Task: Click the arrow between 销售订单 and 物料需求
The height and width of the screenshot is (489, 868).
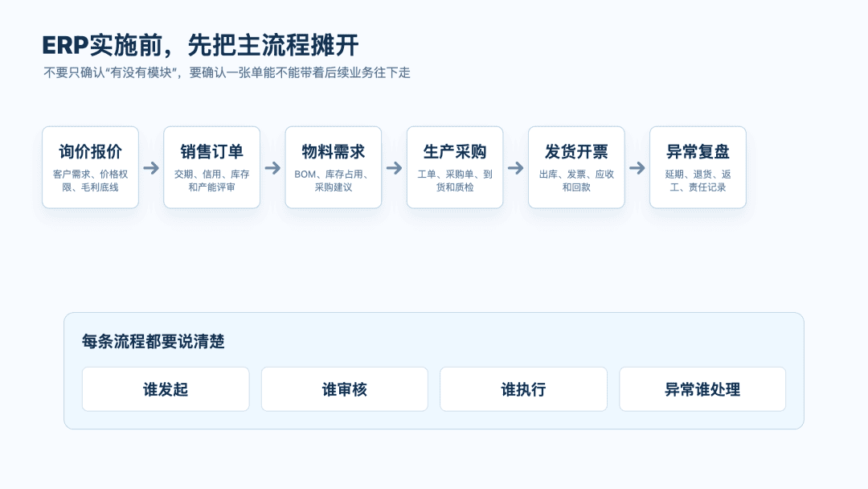Action: 272,168
